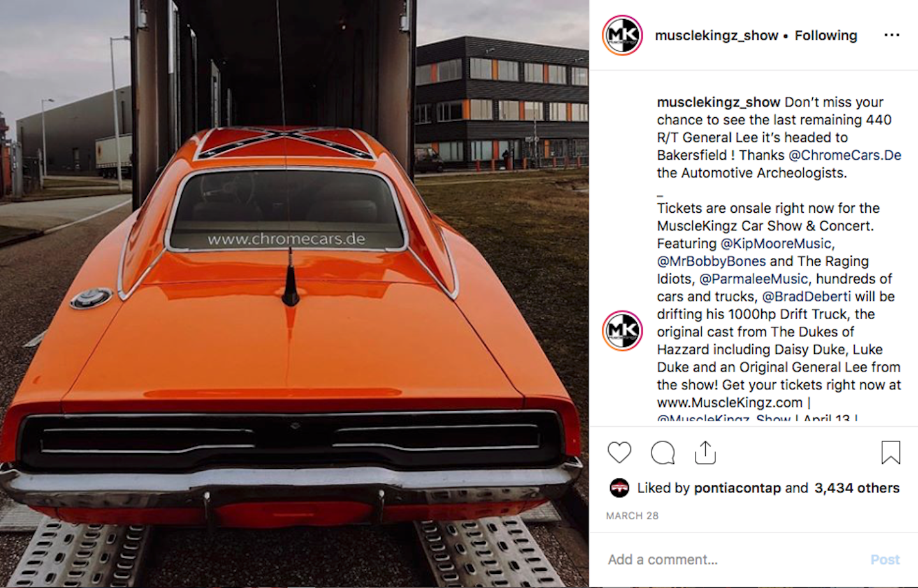
Task: View pontiacontap's profile from the likes line
Action: [737, 488]
